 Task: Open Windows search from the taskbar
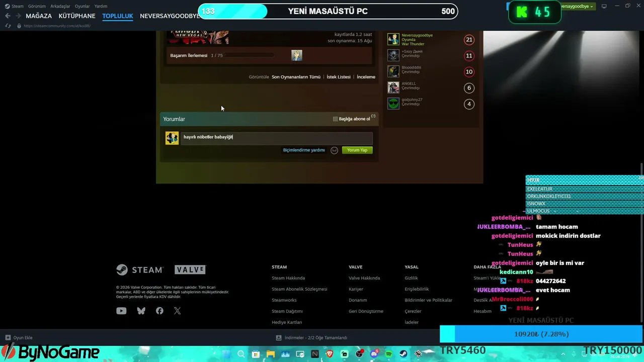point(241,354)
